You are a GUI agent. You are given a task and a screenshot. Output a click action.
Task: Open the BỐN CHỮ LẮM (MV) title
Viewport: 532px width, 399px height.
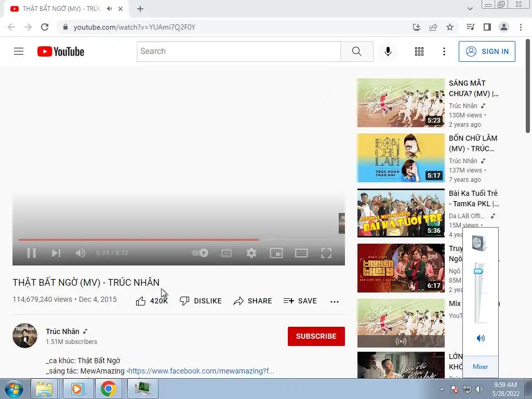[x=473, y=143]
